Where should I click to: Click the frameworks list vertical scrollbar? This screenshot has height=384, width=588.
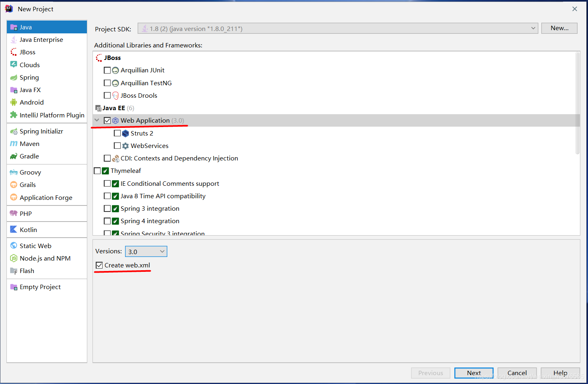(x=578, y=104)
